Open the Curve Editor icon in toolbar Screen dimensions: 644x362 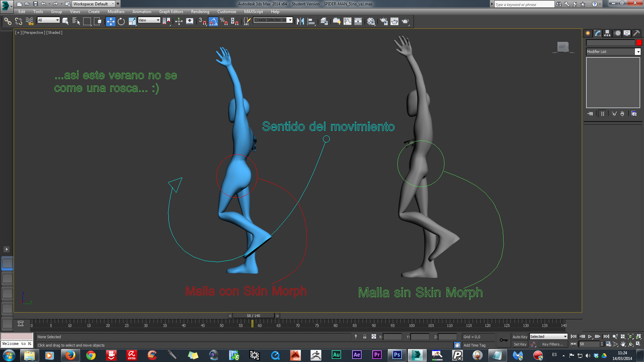point(347,21)
